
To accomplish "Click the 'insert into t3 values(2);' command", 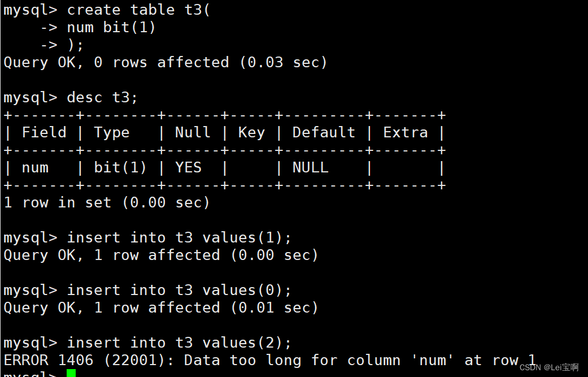I will pos(179,343).
